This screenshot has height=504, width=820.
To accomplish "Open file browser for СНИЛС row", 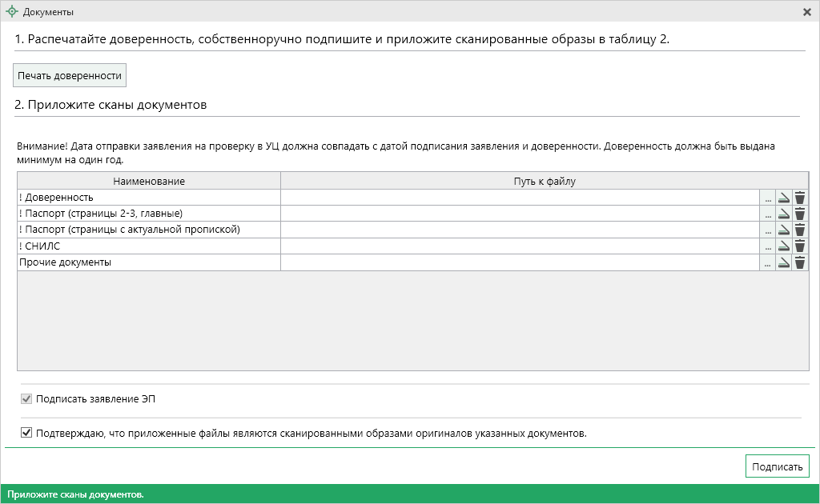I will (x=767, y=246).
